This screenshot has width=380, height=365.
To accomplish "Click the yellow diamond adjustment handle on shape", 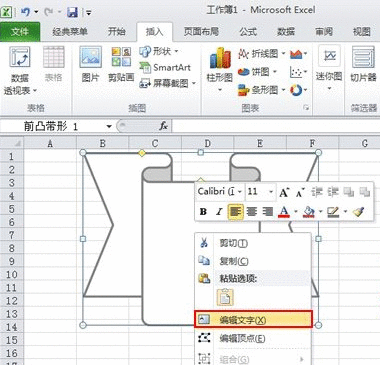I will (142, 153).
